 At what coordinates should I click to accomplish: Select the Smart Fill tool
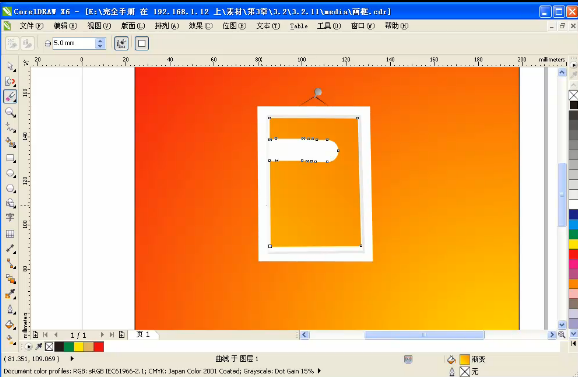click(10, 143)
